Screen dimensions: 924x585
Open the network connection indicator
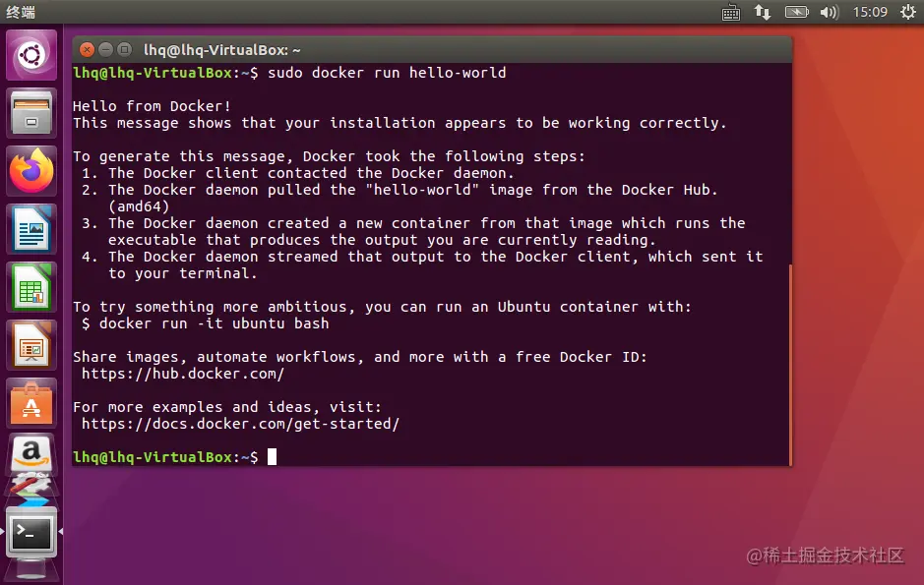click(763, 13)
